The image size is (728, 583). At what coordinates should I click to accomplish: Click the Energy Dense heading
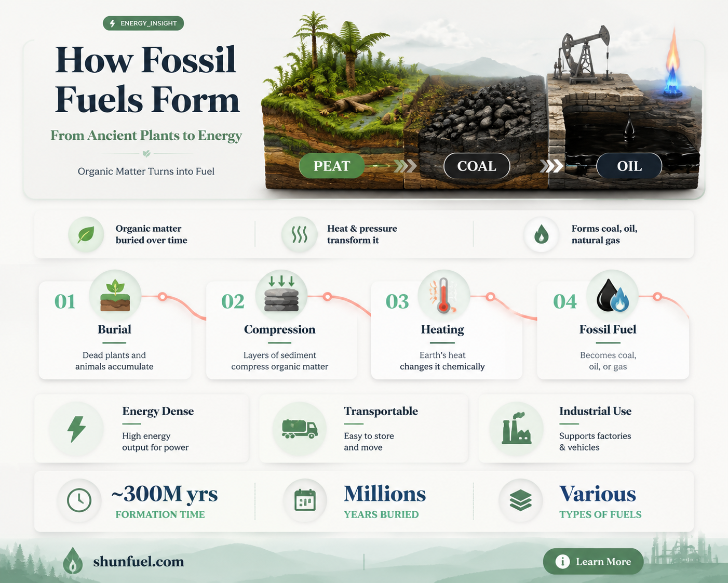[x=158, y=411]
